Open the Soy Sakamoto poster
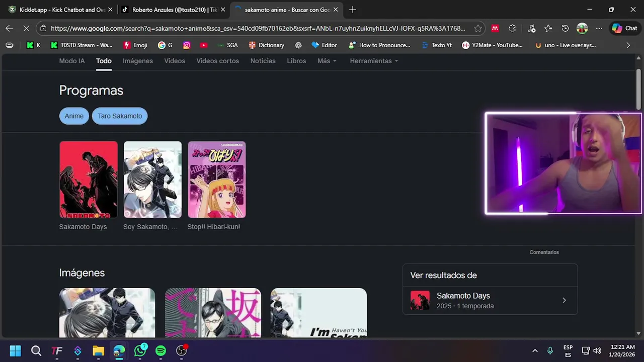The image size is (644, 362). pos(152,179)
